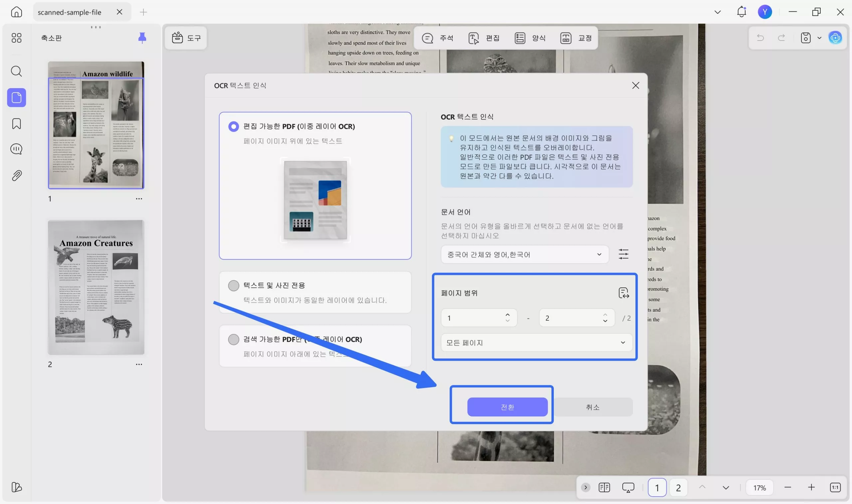Open the document language dropdown
Viewport: 852px width, 504px height.
click(x=525, y=254)
